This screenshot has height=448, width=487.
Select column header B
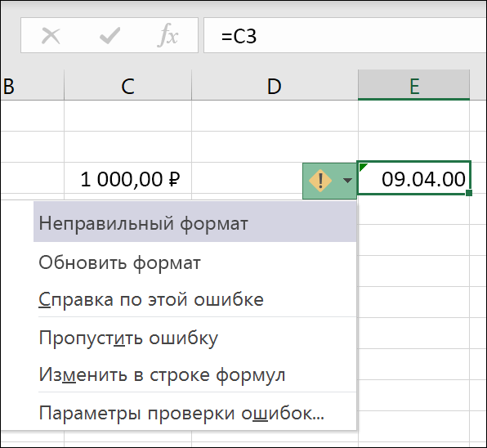(x=32, y=86)
